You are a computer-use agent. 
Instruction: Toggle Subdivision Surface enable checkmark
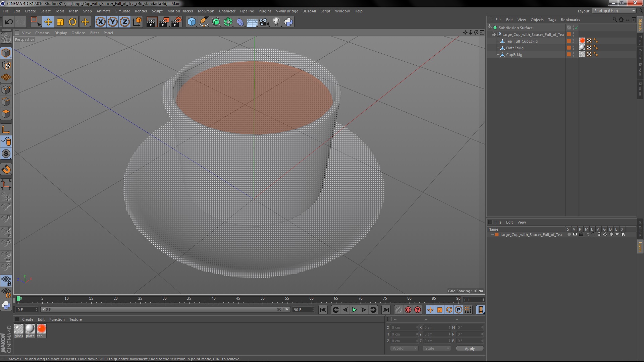pyautogui.click(x=577, y=28)
